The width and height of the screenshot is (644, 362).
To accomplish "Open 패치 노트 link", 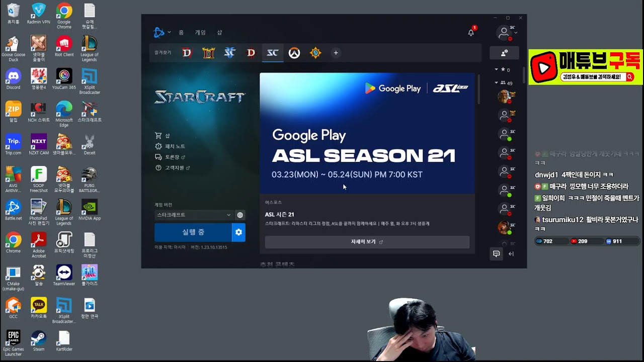I will (x=170, y=146).
